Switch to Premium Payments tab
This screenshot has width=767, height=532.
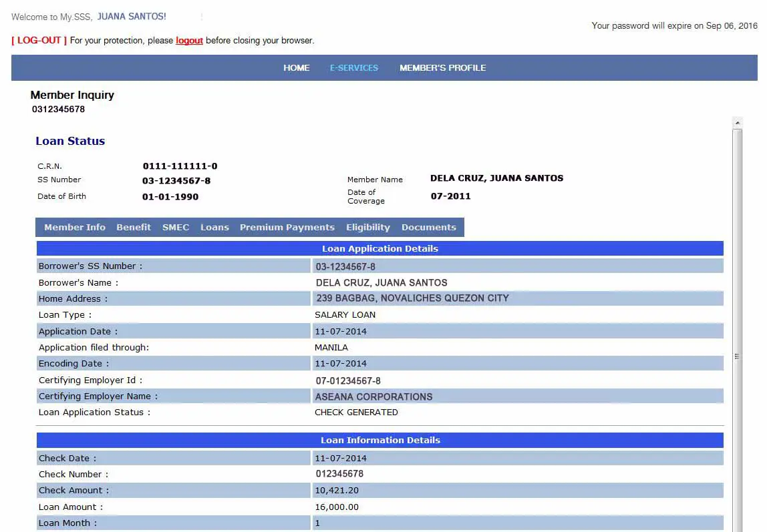[287, 227]
